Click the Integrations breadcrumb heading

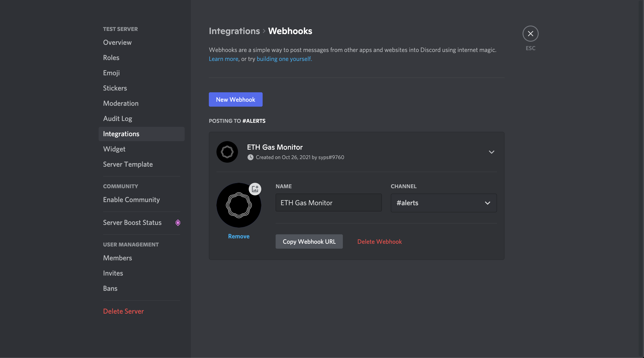click(234, 31)
